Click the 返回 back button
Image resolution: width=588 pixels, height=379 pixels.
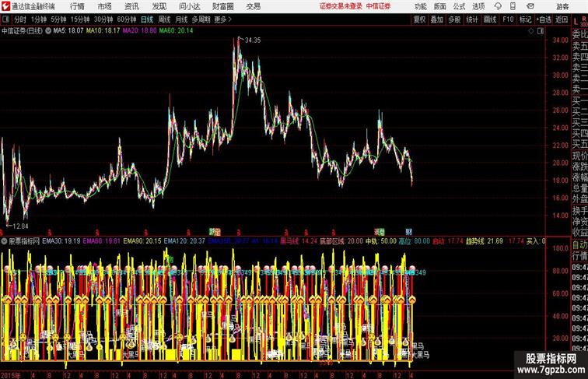pyautogui.click(x=562, y=19)
